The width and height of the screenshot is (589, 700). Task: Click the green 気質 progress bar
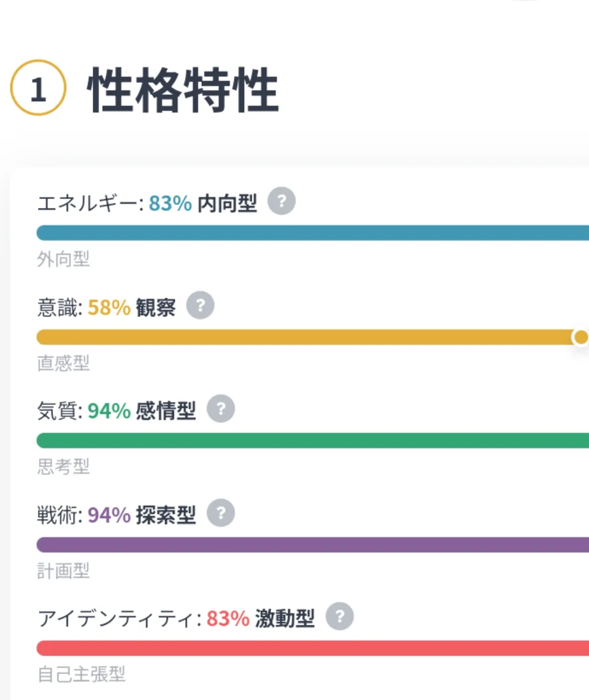click(312, 440)
